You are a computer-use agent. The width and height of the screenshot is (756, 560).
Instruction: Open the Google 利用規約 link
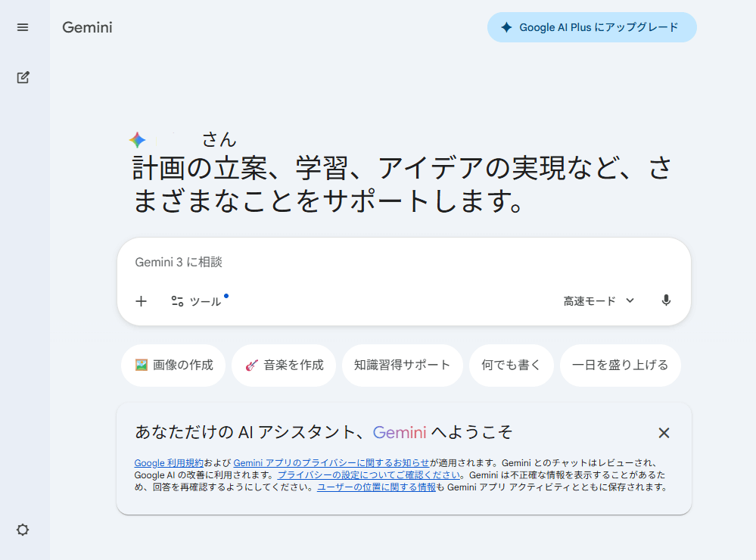(169, 463)
